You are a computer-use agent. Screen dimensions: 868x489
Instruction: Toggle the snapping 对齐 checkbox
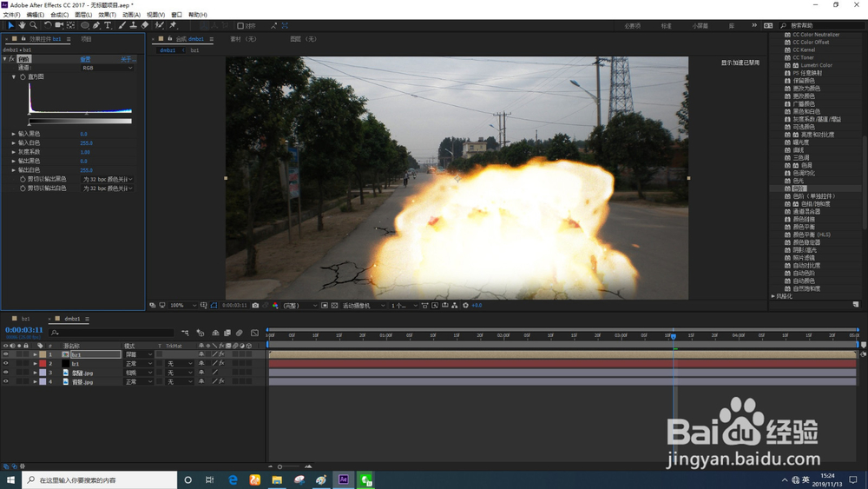point(240,25)
